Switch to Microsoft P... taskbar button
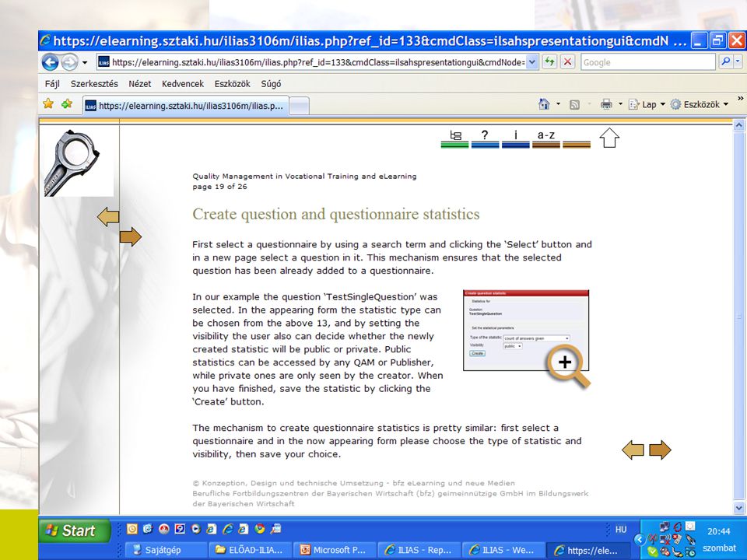 pos(335,550)
